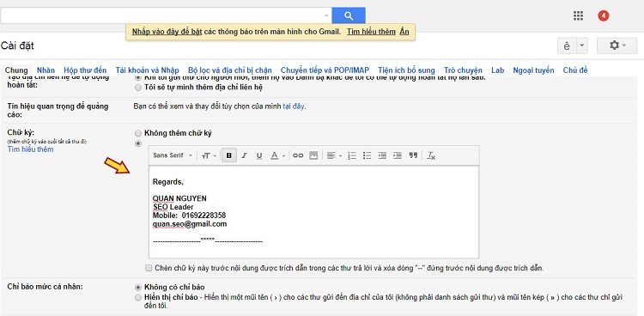Click 'Tìm hiểu thêm' in notification banner
This screenshot has height=316, width=644.
pyautogui.click(x=371, y=32)
